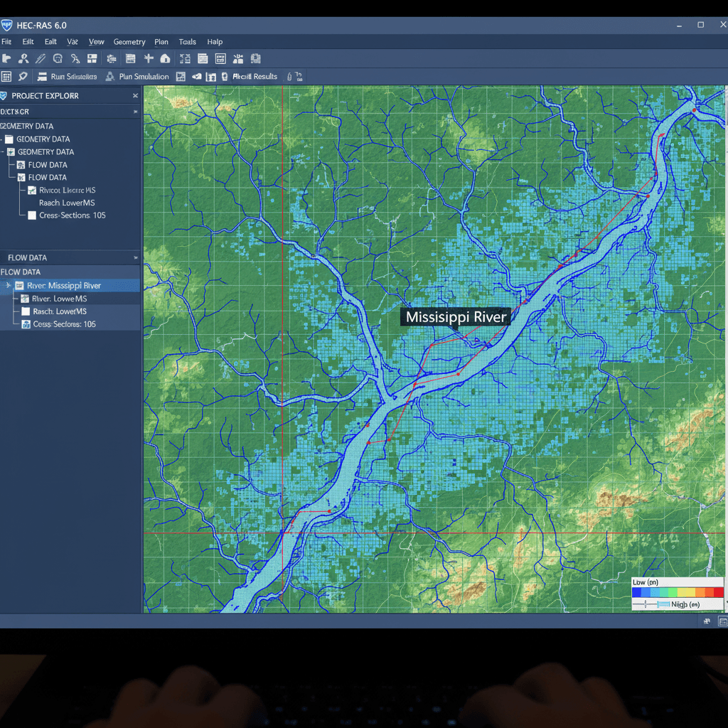This screenshot has width=728, height=728.
Task: Click icon beside River: LowweMS row
Action: [25, 299]
